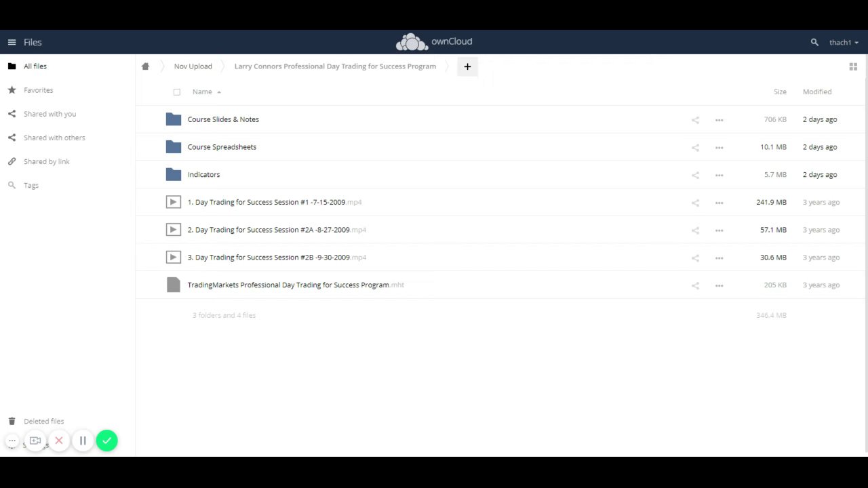Share Course Spreadsheets folder
The height and width of the screenshot is (488, 868).
695,147
